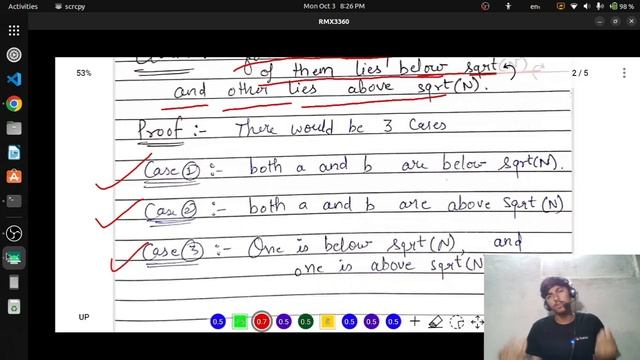Tap the UP page navigation label

point(84,317)
